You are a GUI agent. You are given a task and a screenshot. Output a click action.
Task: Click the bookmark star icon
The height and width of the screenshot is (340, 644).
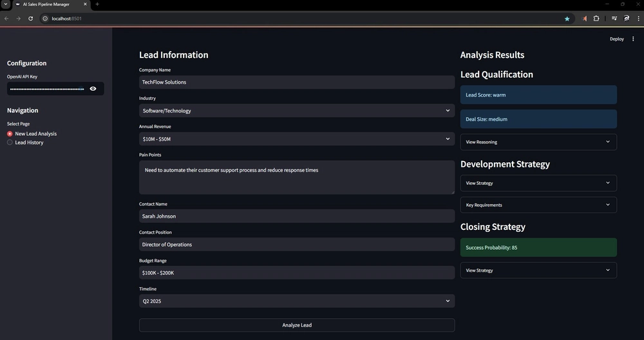point(567,19)
